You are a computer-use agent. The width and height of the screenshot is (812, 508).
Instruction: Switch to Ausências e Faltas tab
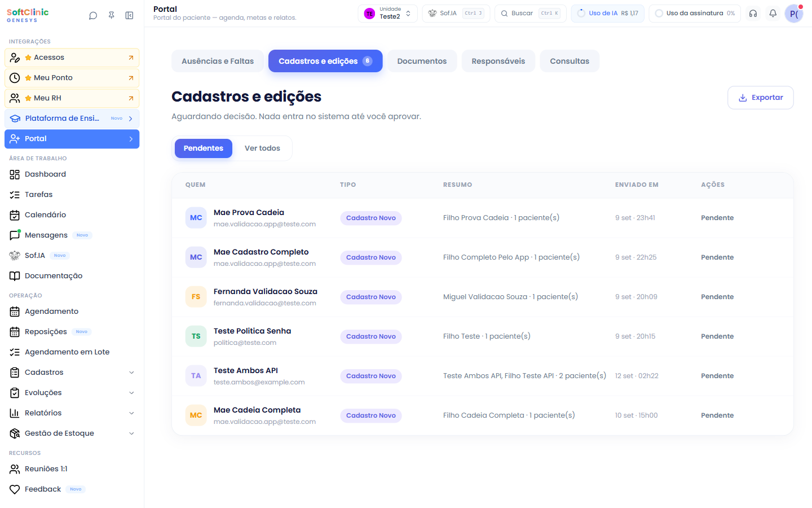coord(218,61)
